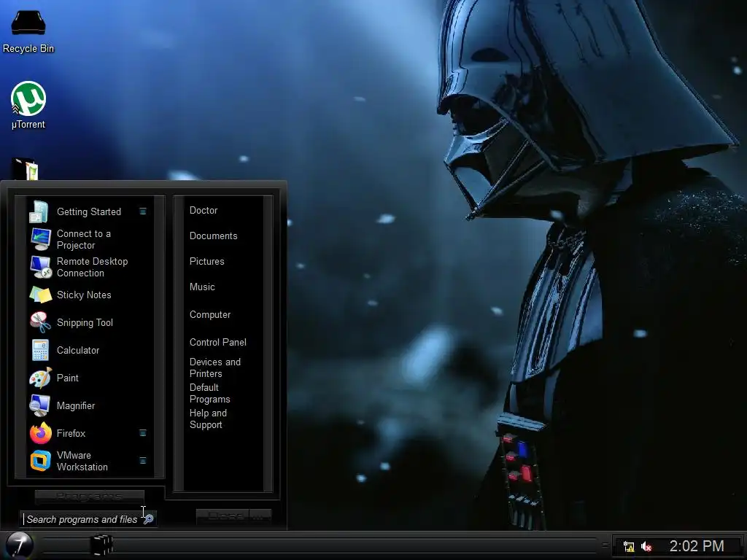Launch Connect to a Projector
This screenshot has width=747, height=560.
click(89, 239)
